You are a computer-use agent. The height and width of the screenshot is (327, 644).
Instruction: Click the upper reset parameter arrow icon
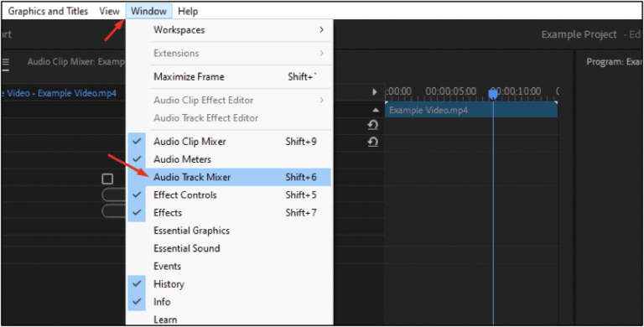(372, 125)
